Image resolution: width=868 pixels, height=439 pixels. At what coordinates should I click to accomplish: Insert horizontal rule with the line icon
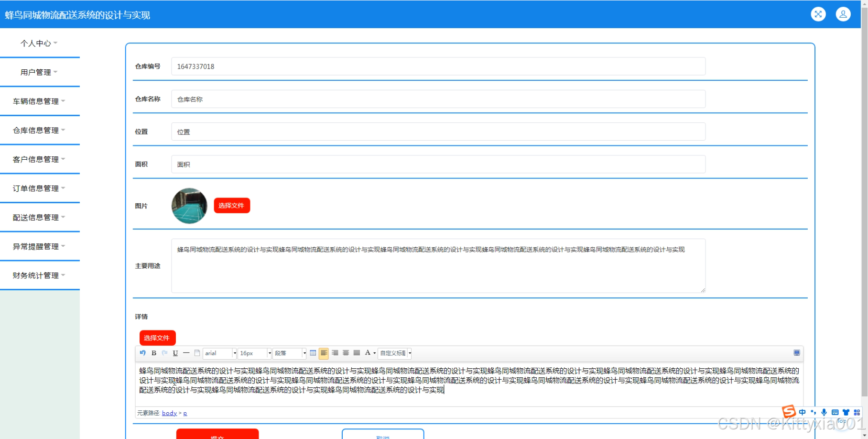point(186,353)
